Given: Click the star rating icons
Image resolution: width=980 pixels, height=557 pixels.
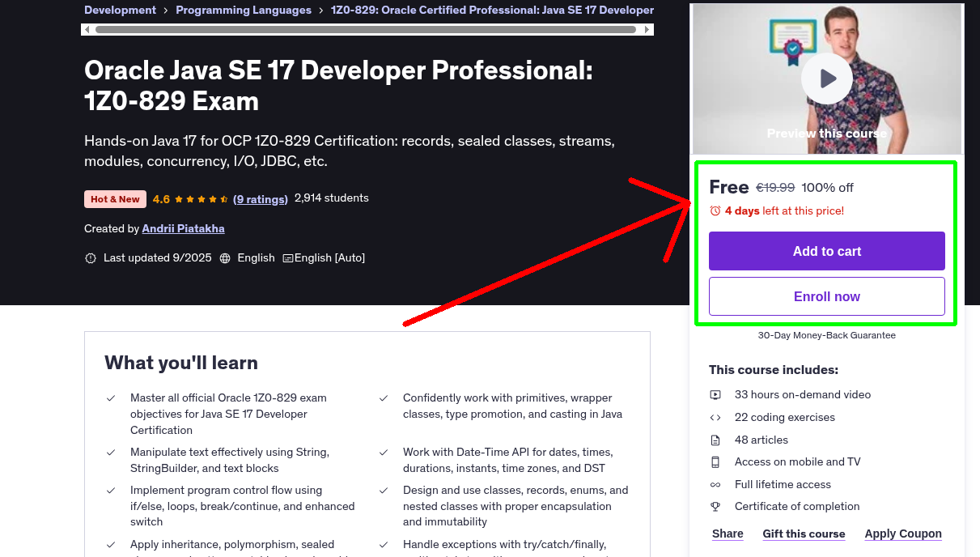Looking at the screenshot, I should pos(202,199).
